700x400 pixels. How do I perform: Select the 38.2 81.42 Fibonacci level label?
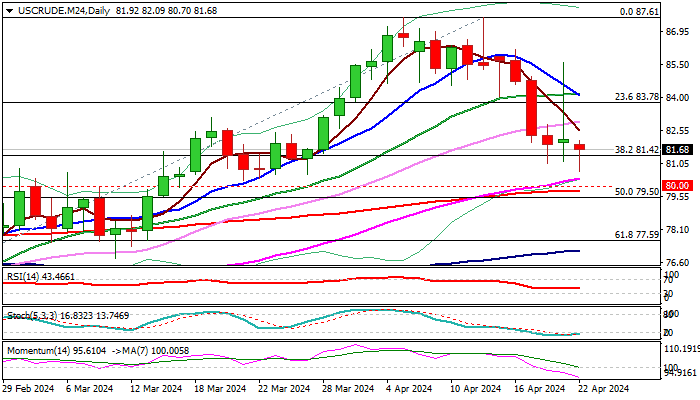pyautogui.click(x=637, y=150)
